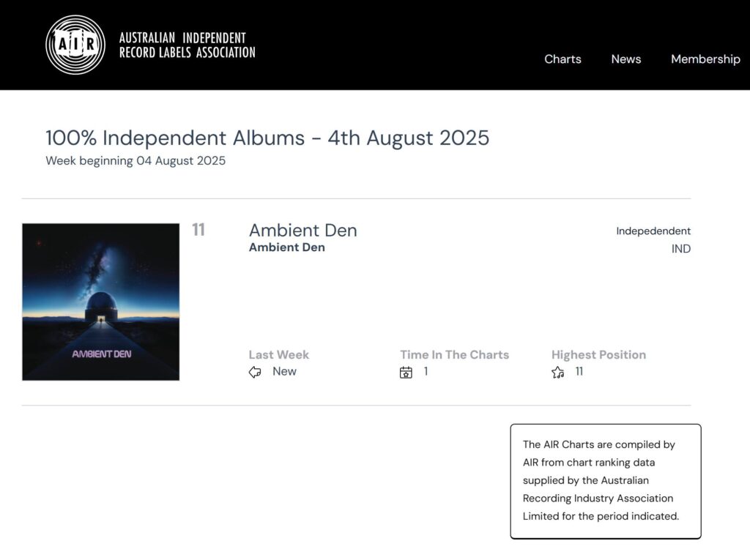Click the Indepedendent label name

pyautogui.click(x=653, y=231)
